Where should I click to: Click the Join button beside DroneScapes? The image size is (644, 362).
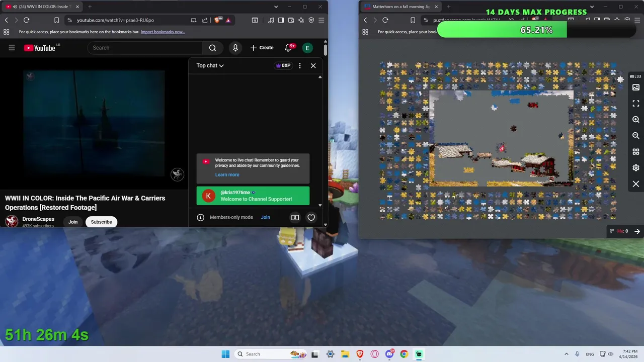[x=73, y=222]
